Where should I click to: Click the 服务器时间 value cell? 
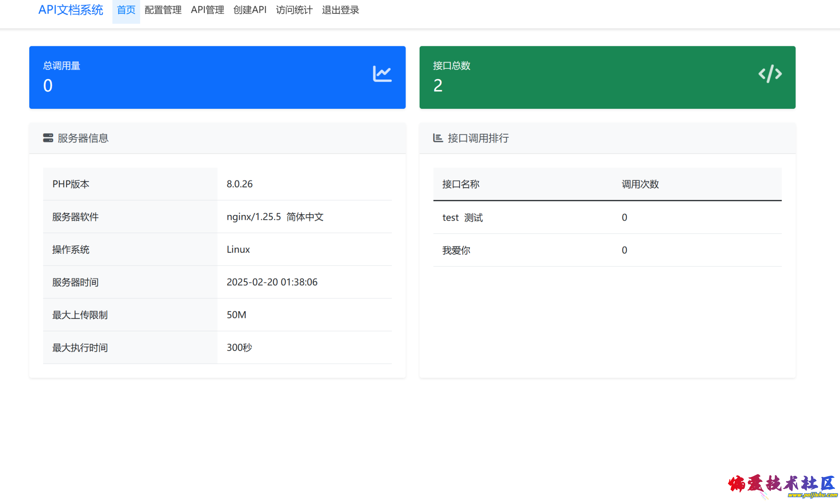pyautogui.click(x=272, y=282)
